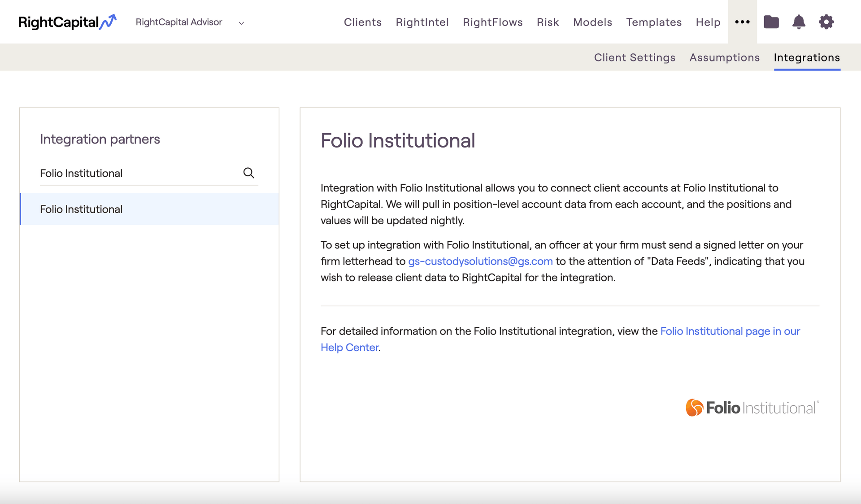Expand the RightCapital Advisor dropdown
This screenshot has width=861, height=504.
coord(190,22)
